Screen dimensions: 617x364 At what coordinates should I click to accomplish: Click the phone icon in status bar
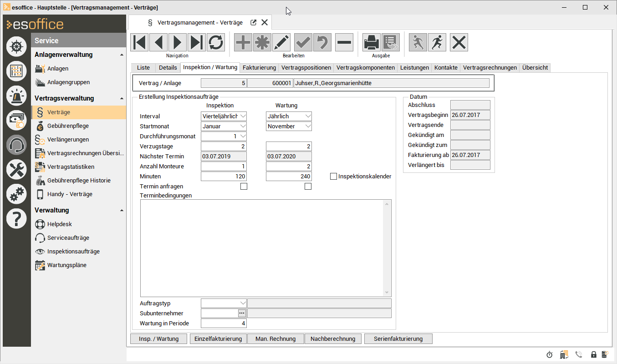point(579,354)
